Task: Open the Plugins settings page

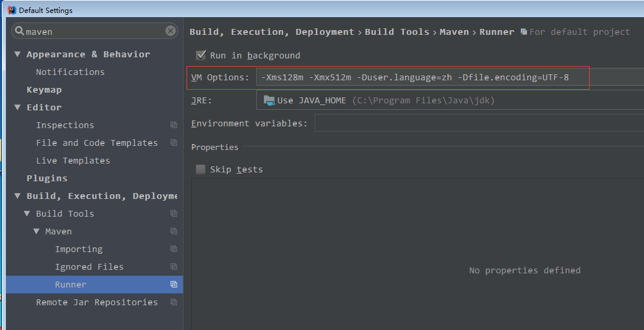Action: click(x=47, y=178)
